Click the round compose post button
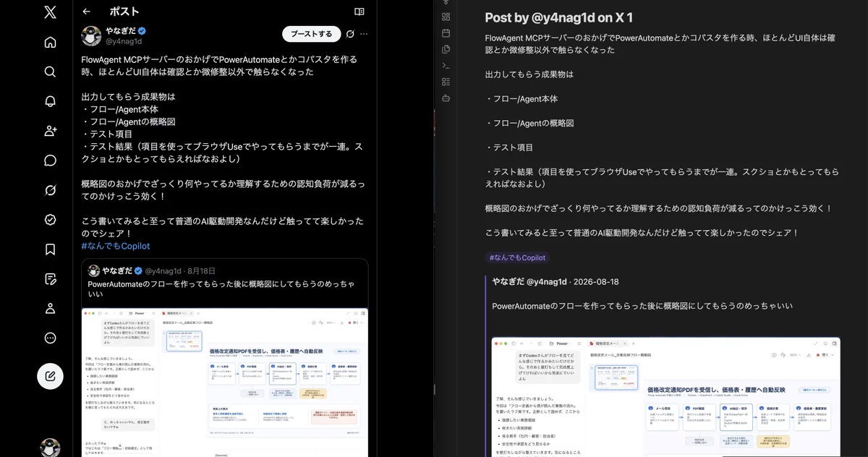The image size is (868, 457). click(x=50, y=376)
